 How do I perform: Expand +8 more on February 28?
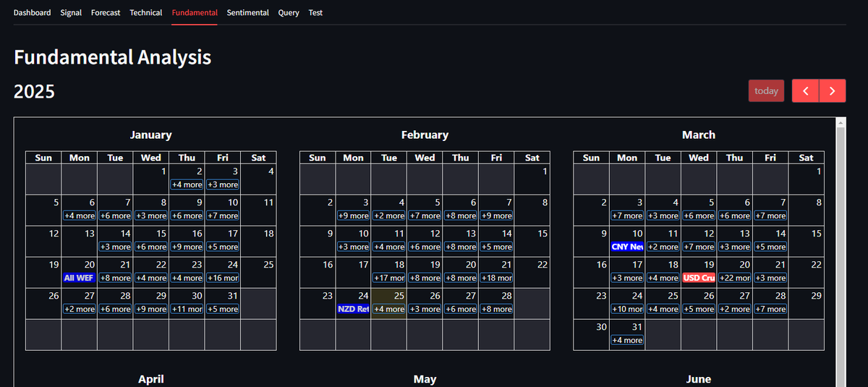[x=496, y=309]
